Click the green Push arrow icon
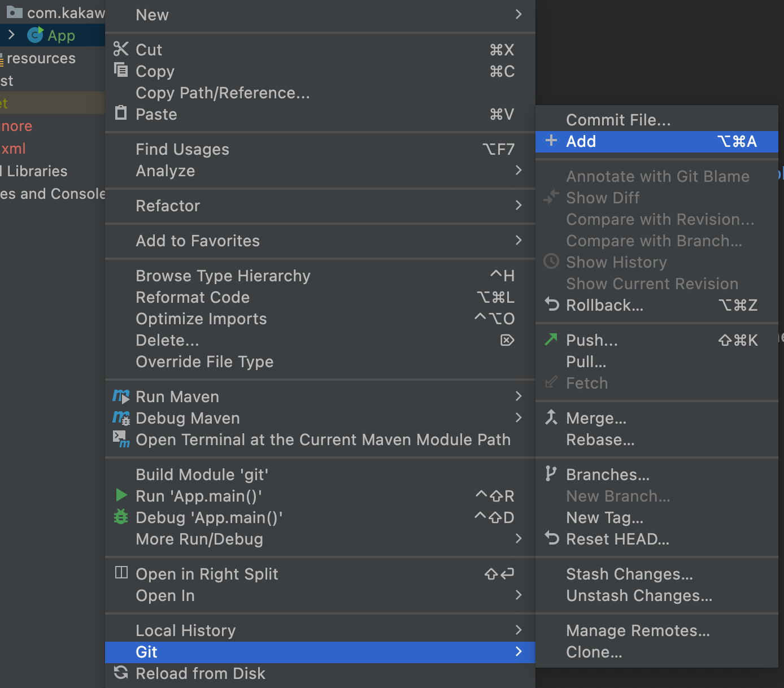This screenshot has height=688, width=784. [551, 339]
